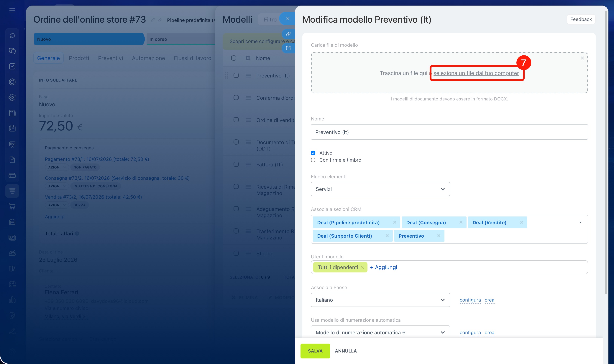This screenshot has width=614, height=364.
Task: Remove the Deal (Vendite) tag
Action: click(x=521, y=222)
